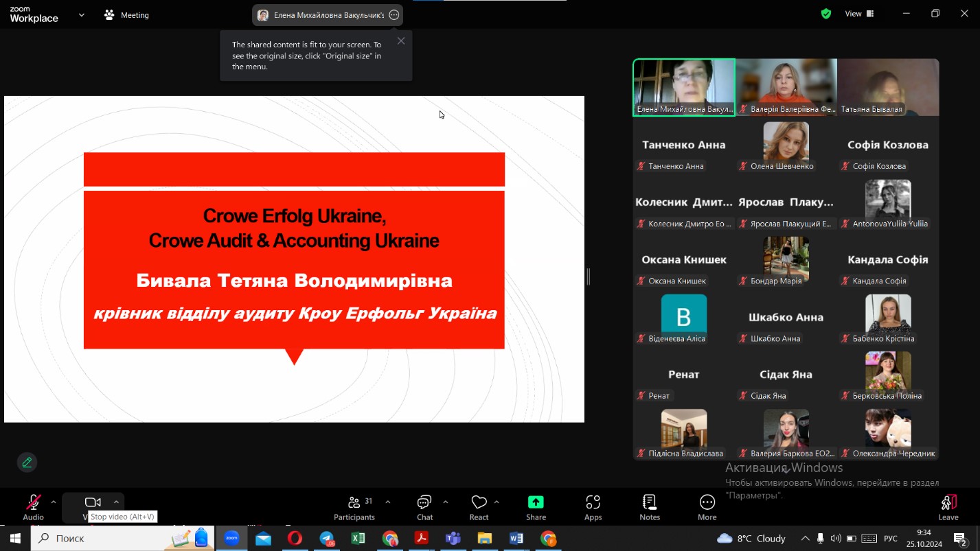Click the Stop video camera button
The height and width of the screenshot is (551, 980).
[92, 503]
